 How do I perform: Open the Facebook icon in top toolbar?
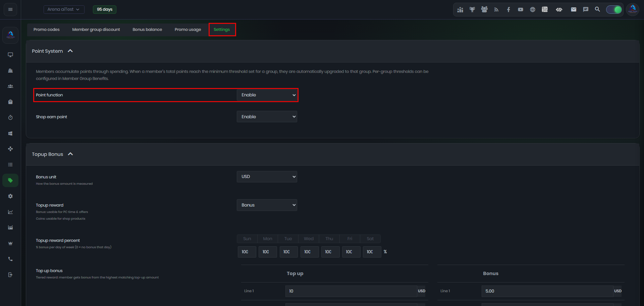508,10
